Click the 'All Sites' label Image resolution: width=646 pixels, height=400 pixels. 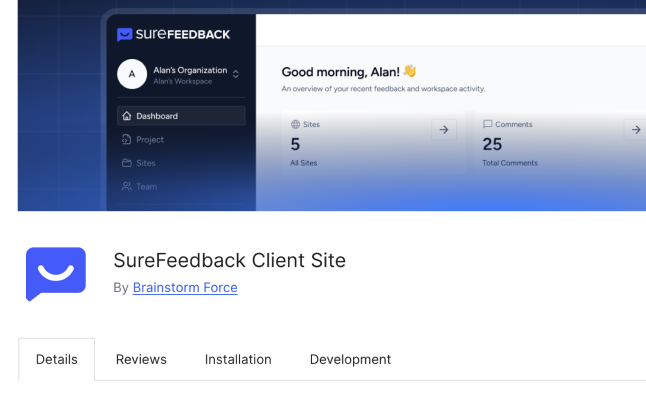[x=304, y=163]
